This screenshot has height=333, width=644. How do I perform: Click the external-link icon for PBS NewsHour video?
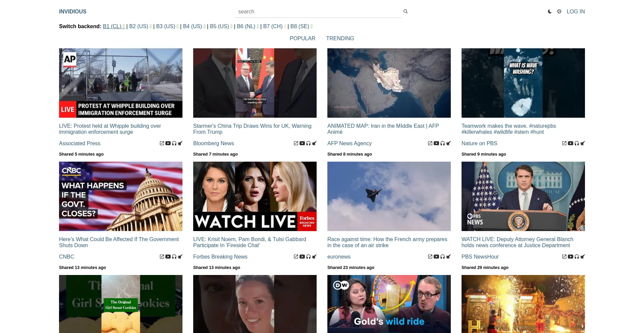(x=565, y=257)
